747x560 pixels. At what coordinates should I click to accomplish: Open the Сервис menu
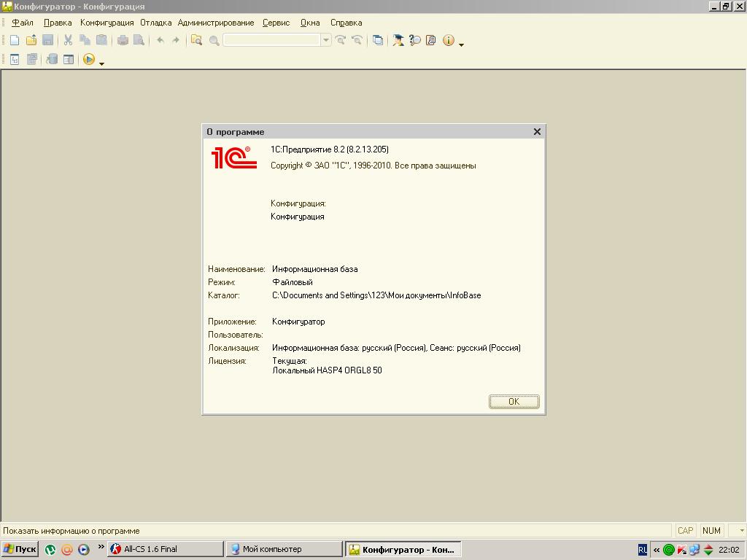point(276,23)
